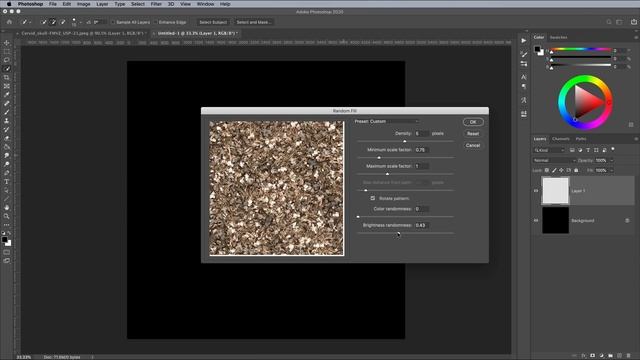The image size is (640, 360).
Task: Open the Filter menu
Action: 156,4
